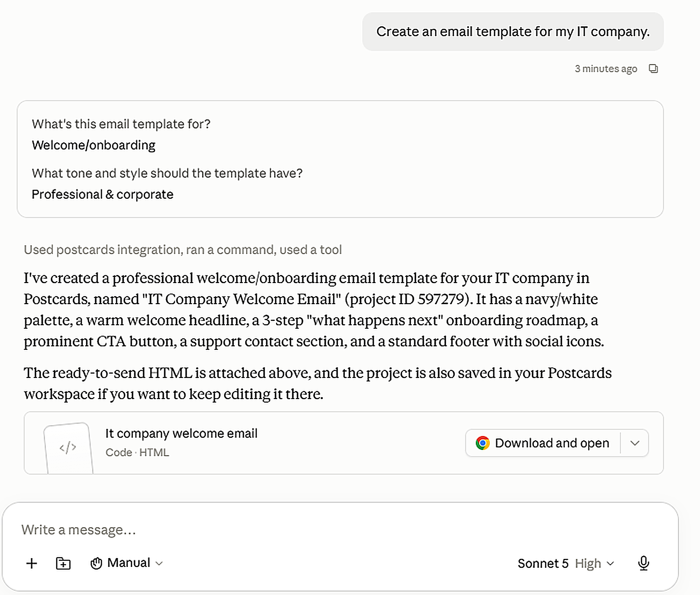
Task: Copy the user message with copy icon
Action: point(653,69)
